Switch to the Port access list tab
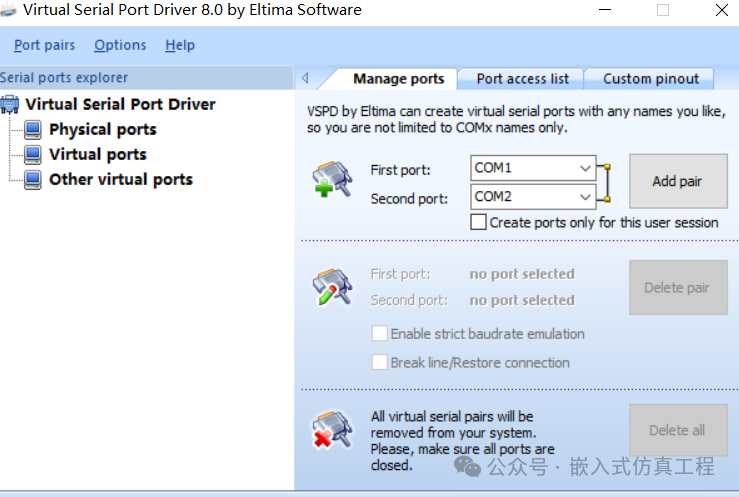This screenshot has height=497, width=739. point(523,79)
